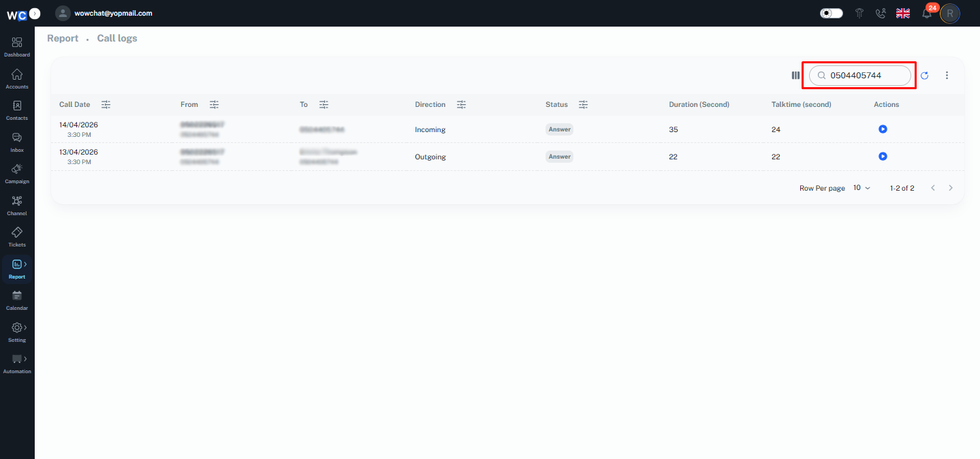Click the Incoming direction cell

point(430,129)
